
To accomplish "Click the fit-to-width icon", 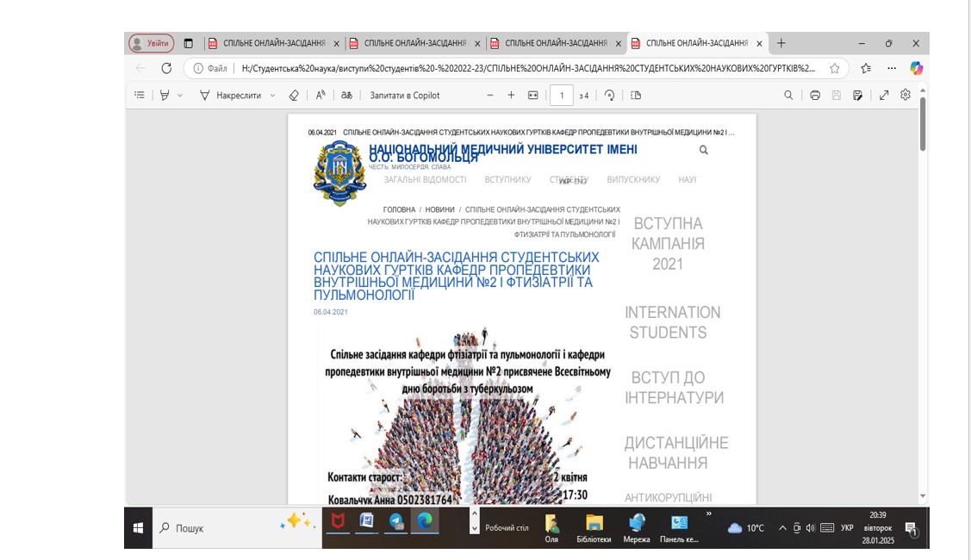I will pos(533,96).
